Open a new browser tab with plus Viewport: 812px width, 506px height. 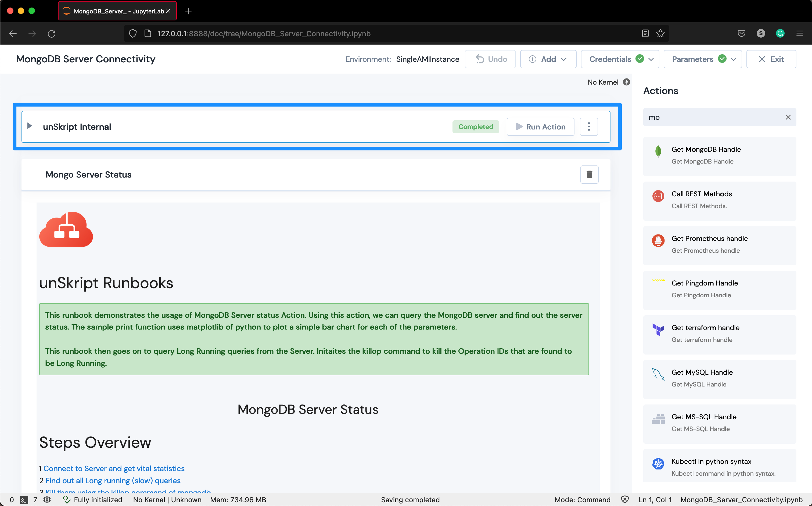[x=188, y=11]
